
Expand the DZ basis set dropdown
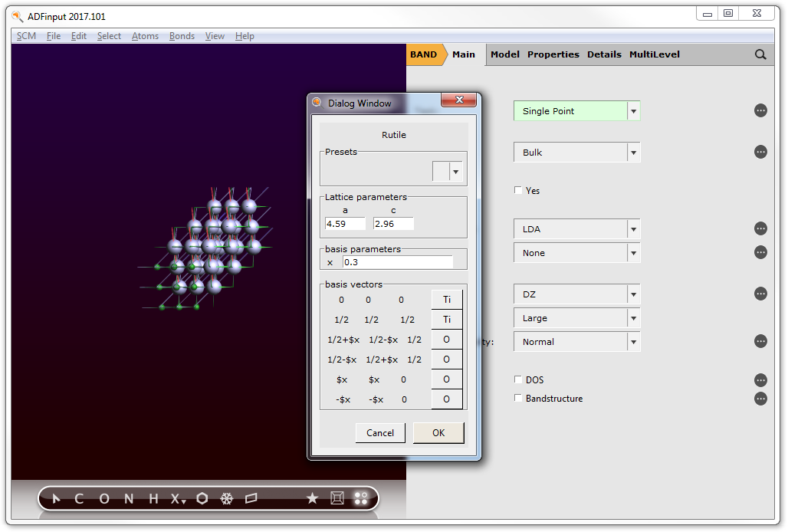[x=633, y=294]
